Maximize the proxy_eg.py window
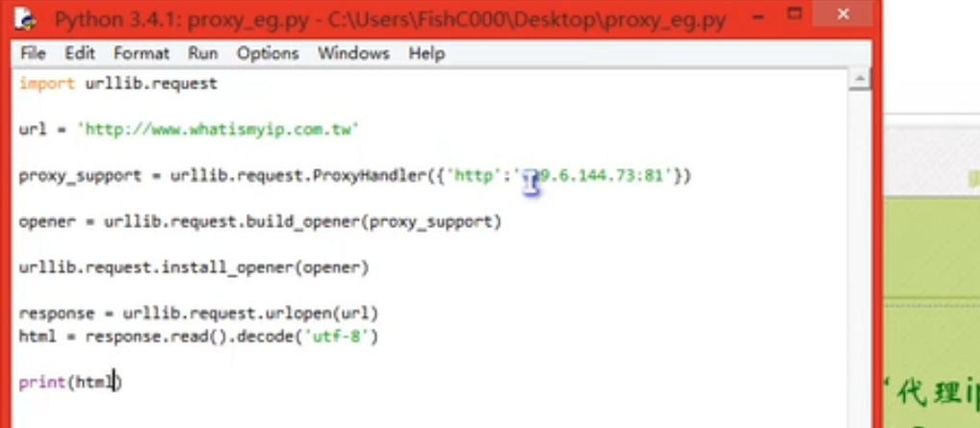Viewport: 980px width, 428px height. (794, 13)
